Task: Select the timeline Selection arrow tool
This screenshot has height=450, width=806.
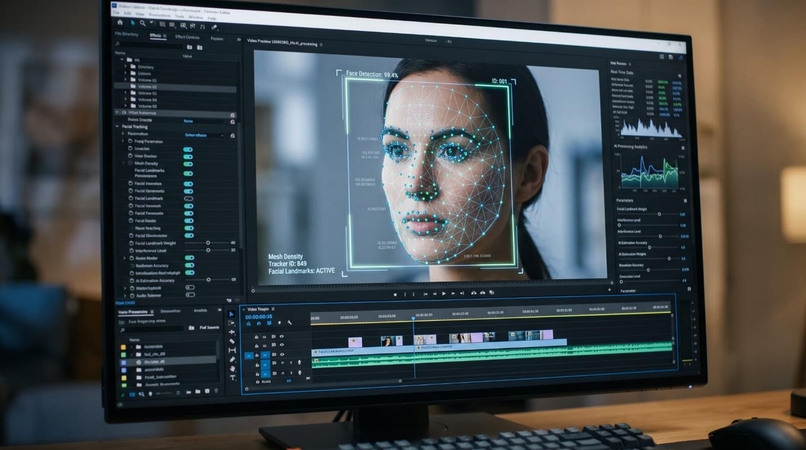Action: 231,314
